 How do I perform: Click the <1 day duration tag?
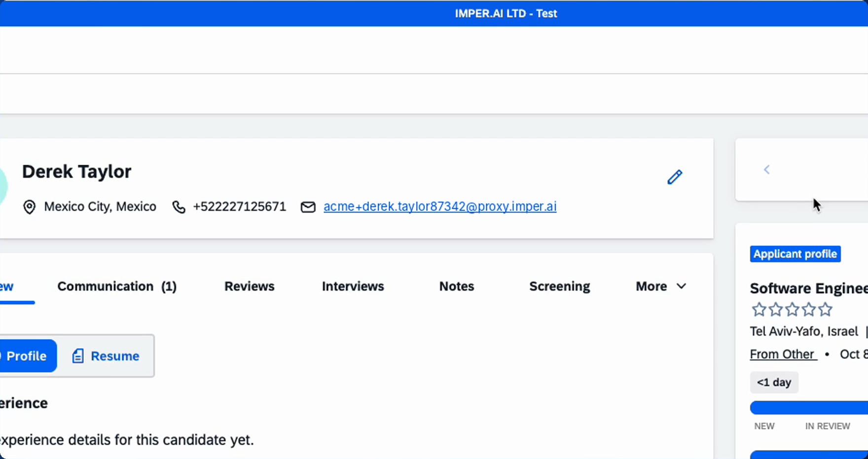click(x=774, y=382)
